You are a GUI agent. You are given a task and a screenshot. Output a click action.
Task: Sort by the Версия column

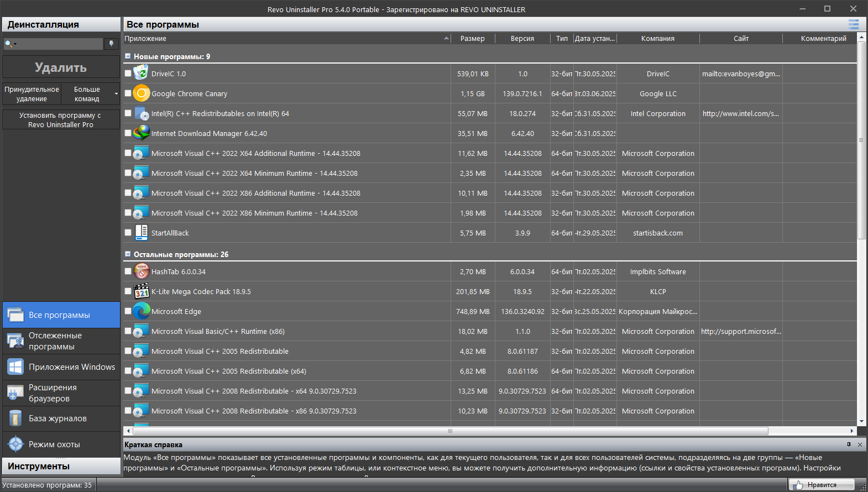[522, 38]
